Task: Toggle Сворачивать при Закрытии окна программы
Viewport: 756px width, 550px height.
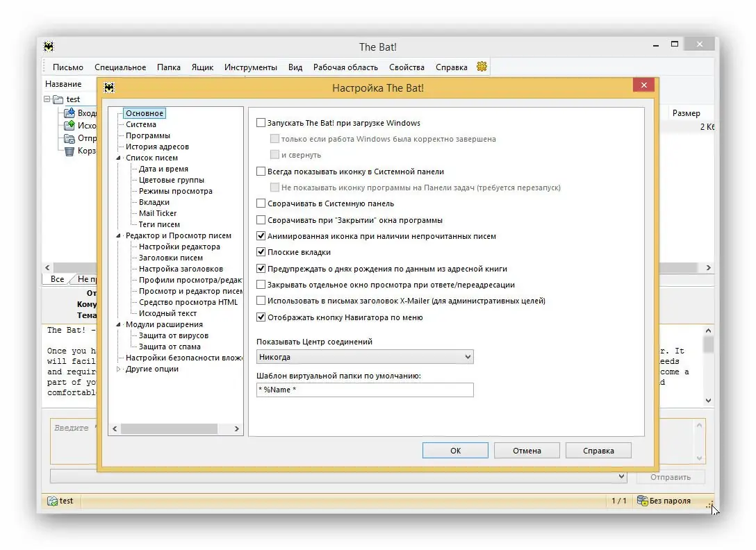Action: (x=261, y=220)
